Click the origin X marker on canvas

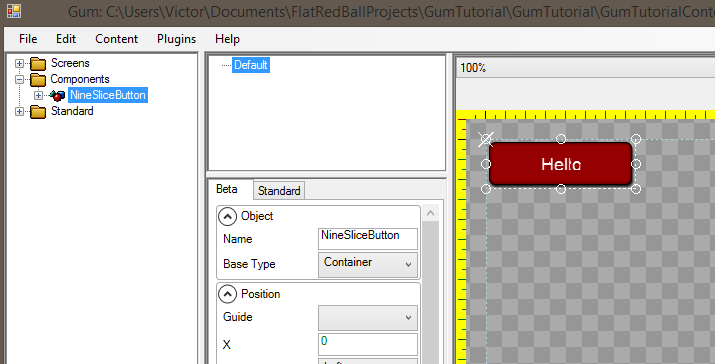[486, 139]
